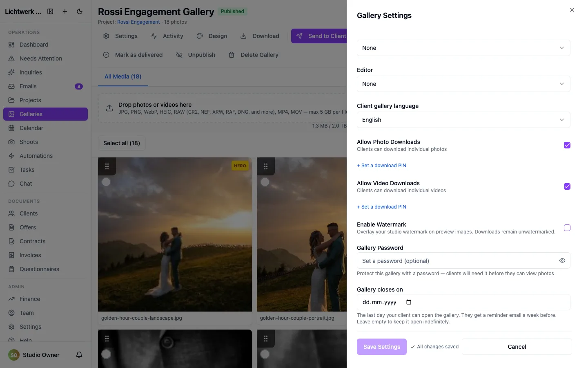
Task: Click the Gallery closes on date field
Action: 463,302
